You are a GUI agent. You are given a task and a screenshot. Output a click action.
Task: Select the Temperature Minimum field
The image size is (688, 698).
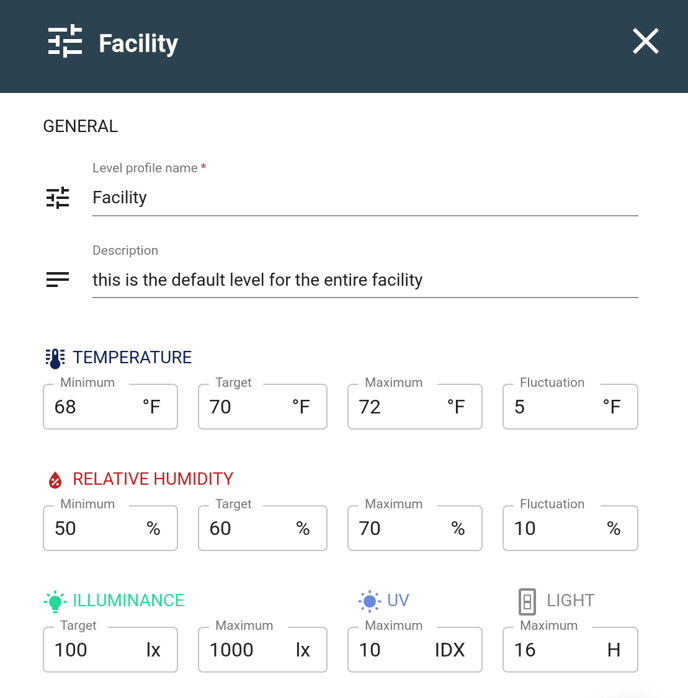[110, 406]
